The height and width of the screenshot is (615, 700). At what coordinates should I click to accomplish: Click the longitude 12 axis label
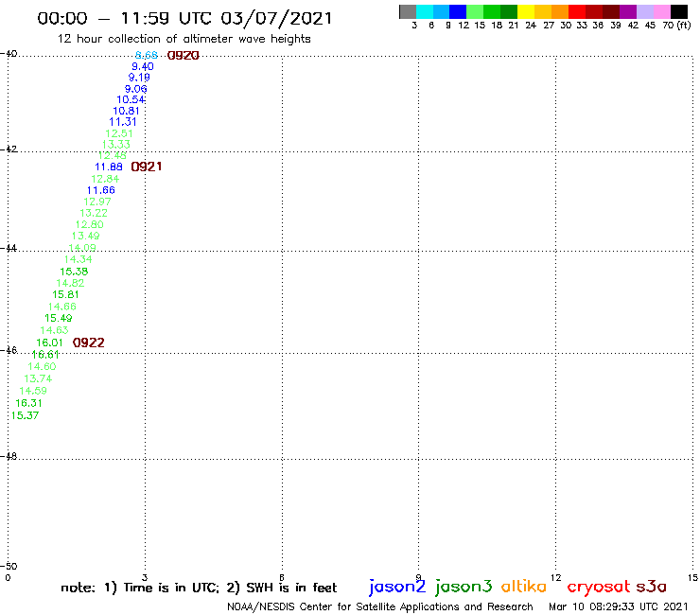pyautogui.click(x=555, y=577)
